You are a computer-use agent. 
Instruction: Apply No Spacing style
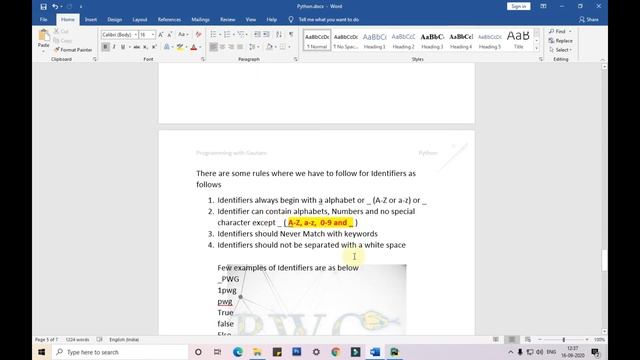click(346, 40)
